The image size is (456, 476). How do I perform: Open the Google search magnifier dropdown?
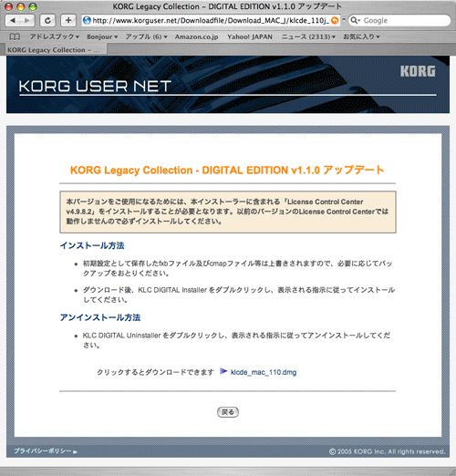click(x=355, y=20)
